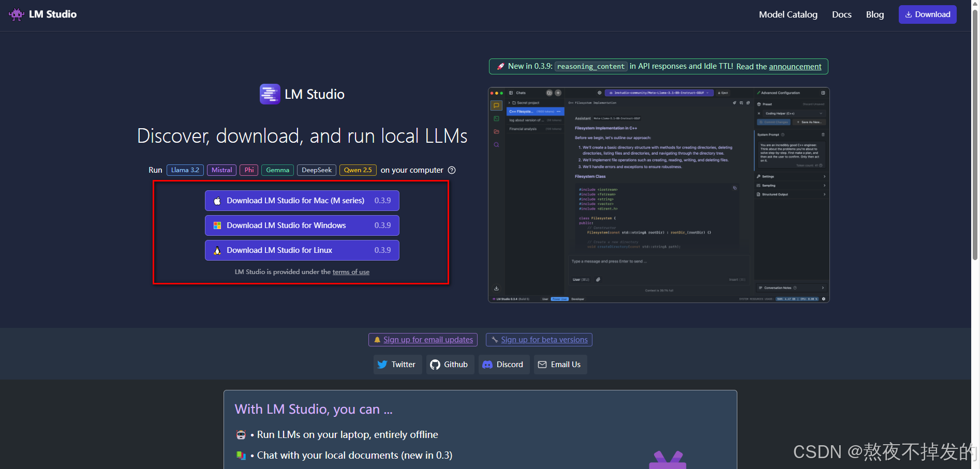Sign up for beta versions
Image resolution: width=980 pixels, height=469 pixels.
pos(539,340)
